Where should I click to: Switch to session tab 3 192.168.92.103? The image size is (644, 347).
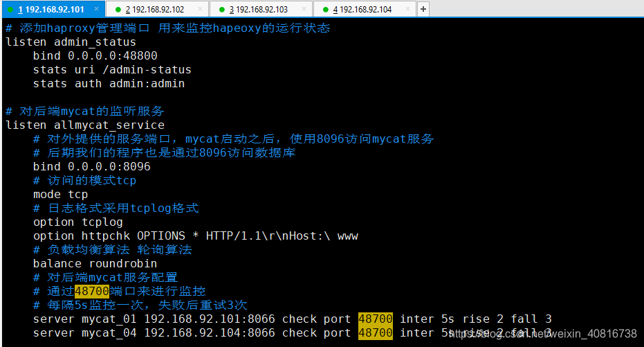click(261, 9)
